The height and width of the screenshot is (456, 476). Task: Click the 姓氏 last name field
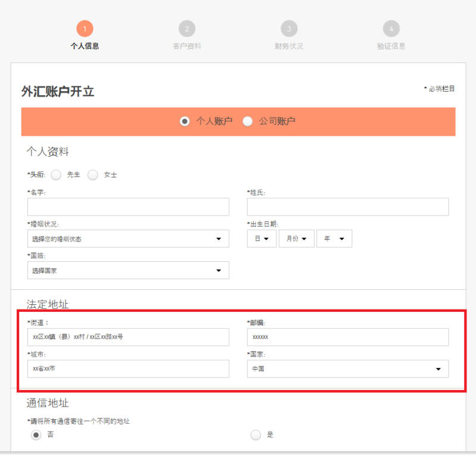click(x=348, y=207)
